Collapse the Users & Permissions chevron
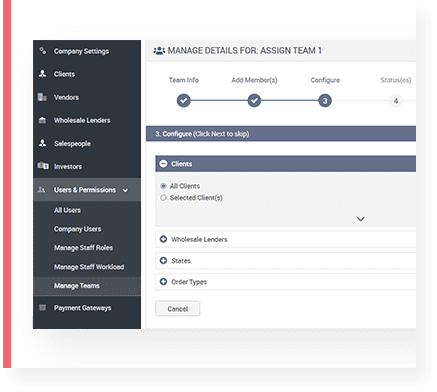 coord(125,190)
